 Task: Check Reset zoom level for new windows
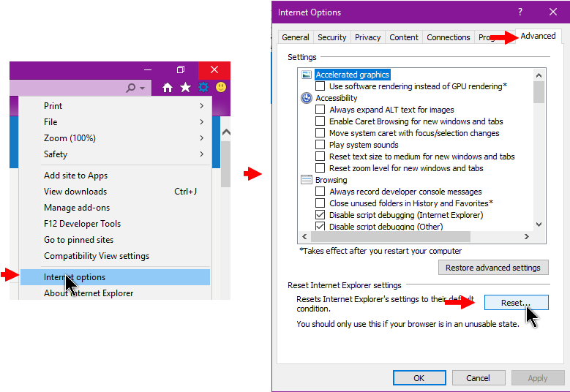pos(320,168)
